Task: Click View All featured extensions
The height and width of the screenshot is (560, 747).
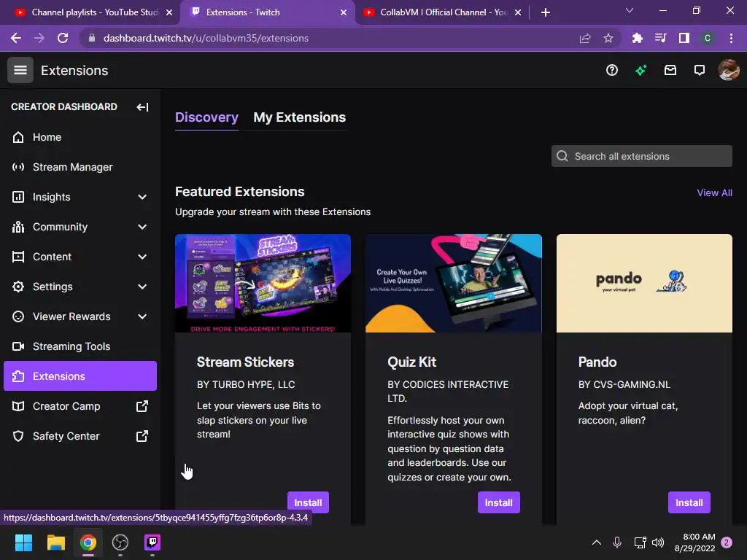Action: [714, 192]
